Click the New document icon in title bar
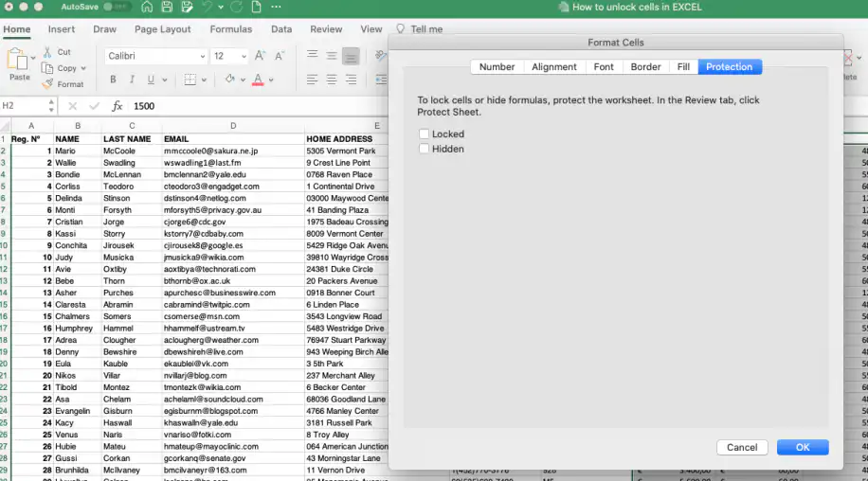The height and width of the screenshot is (481, 868). 256,8
